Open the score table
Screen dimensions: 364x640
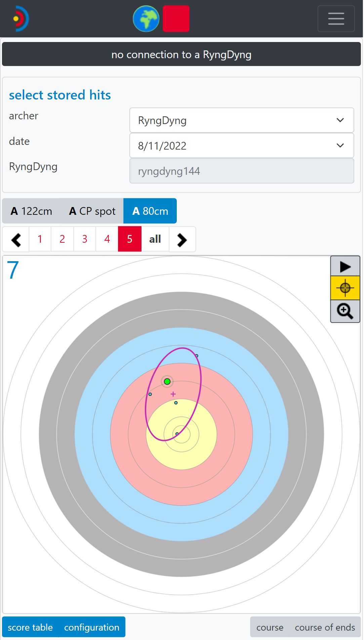click(30, 628)
